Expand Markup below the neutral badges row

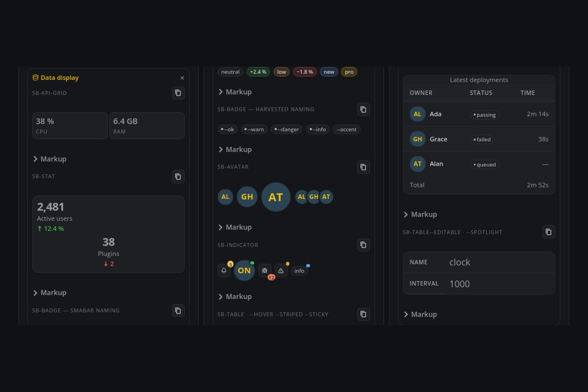coord(235,92)
